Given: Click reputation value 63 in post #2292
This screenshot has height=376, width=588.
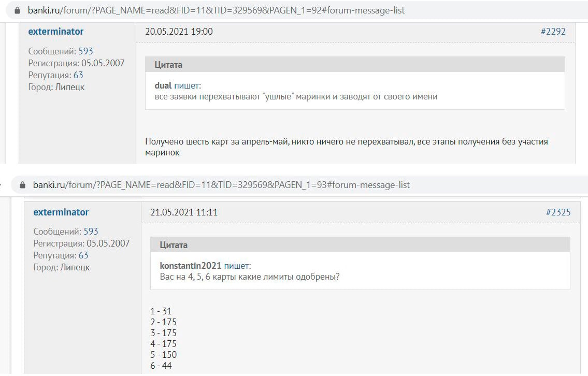Looking at the screenshot, I should click(x=78, y=75).
